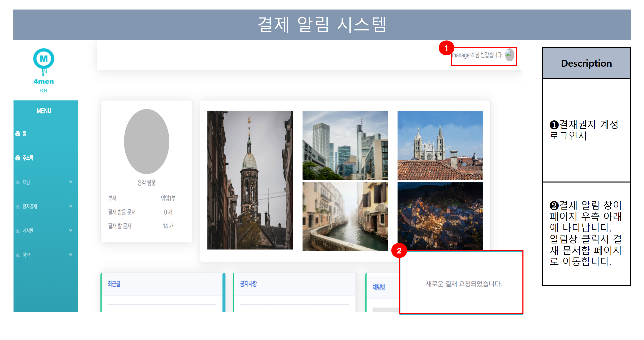The width and height of the screenshot is (644, 340).
Task: Click the user avatar beside the manager4 greeting
Action: [x=509, y=55]
